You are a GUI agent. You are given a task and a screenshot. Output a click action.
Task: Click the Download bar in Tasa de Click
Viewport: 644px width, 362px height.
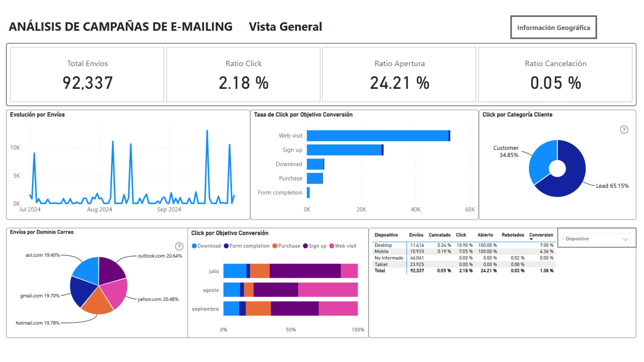tap(316, 164)
